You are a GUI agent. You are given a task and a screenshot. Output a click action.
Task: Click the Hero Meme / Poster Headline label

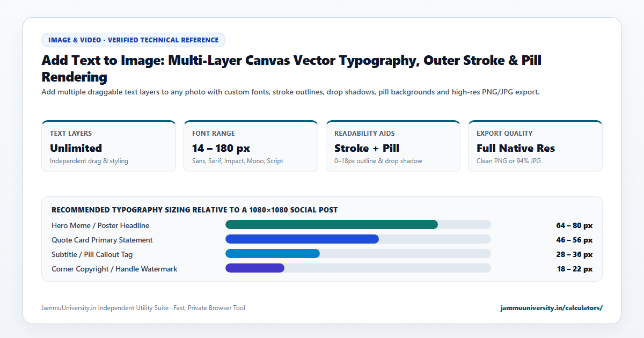tap(100, 225)
